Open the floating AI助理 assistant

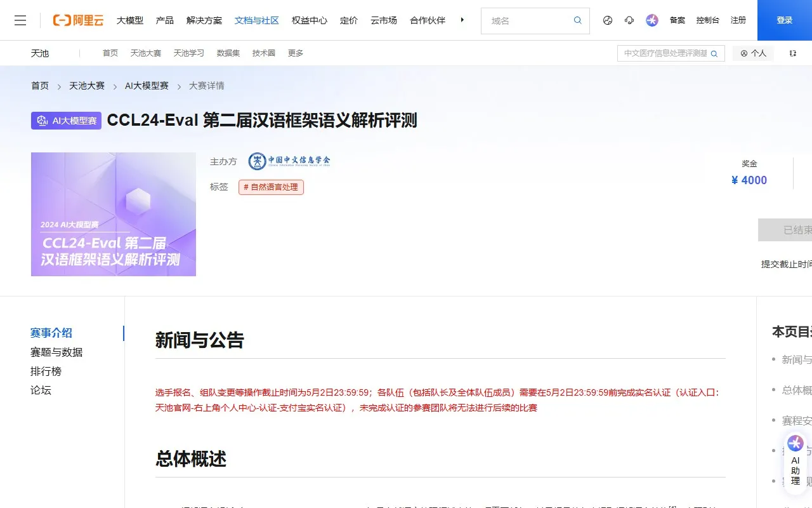(x=795, y=461)
